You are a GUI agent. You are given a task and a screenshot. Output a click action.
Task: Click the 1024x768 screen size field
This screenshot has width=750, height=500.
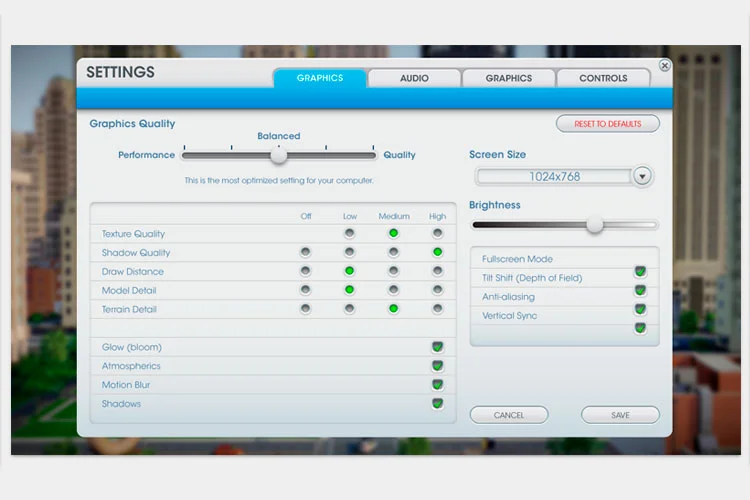point(554,177)
